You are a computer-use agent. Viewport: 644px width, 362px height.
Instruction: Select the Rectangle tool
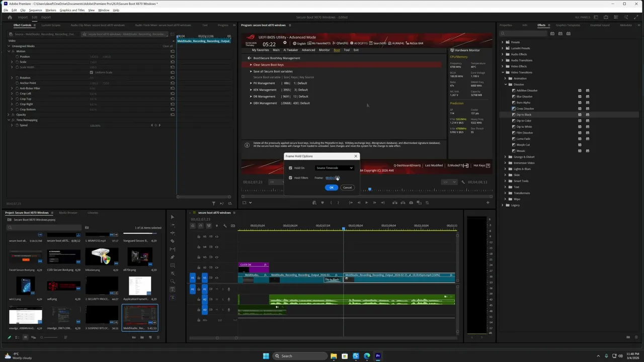click(172, 265)
